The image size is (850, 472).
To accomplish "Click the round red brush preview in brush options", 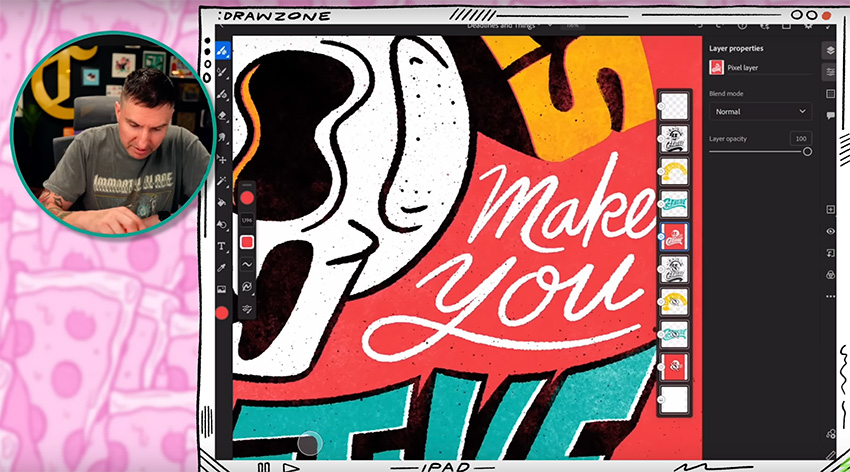I will (x=247, y=198).
